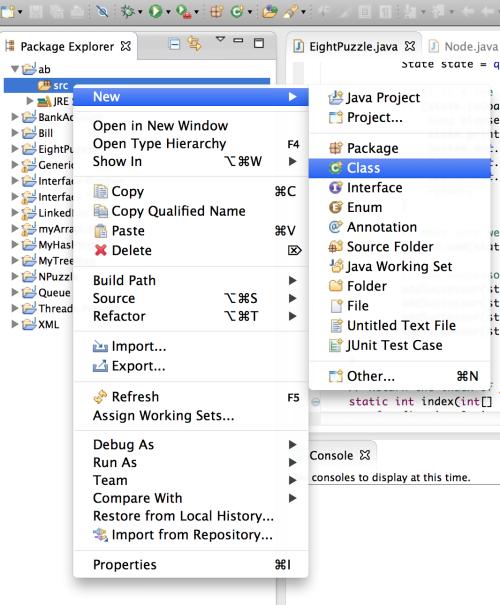Minimize the Package Explorer panel

pyautogui.click(x=238, y=40)
